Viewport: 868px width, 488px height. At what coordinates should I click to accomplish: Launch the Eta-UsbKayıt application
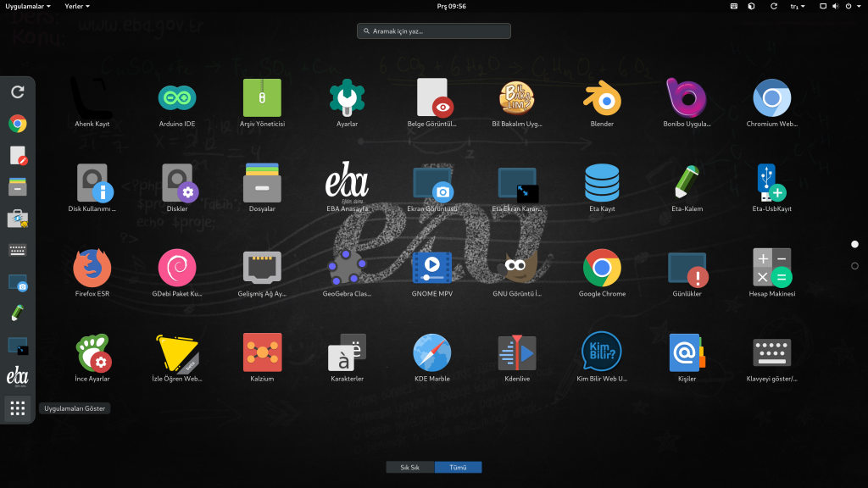pyautogui.click(x=771, y=188)
